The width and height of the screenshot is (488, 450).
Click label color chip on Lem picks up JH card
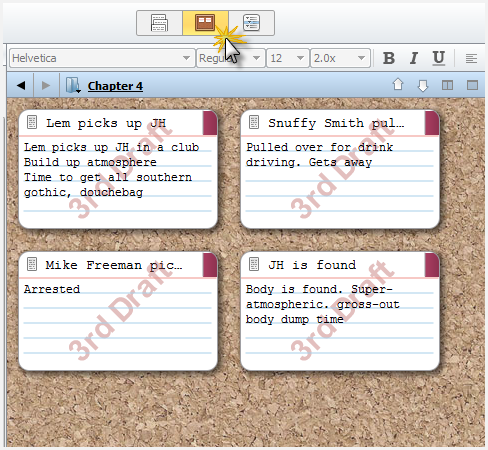pos(210,123)
